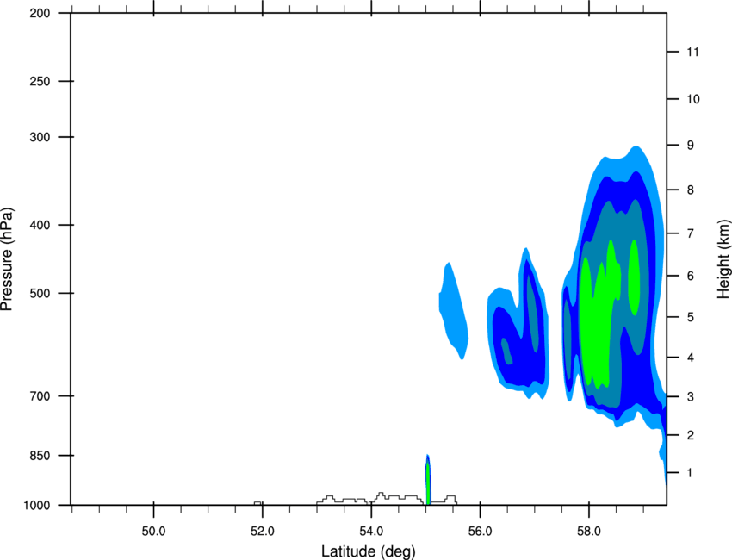Click the narrow green column near 55 degrees
The height and width of the screenshot is (560, 732).
[428, 481]
